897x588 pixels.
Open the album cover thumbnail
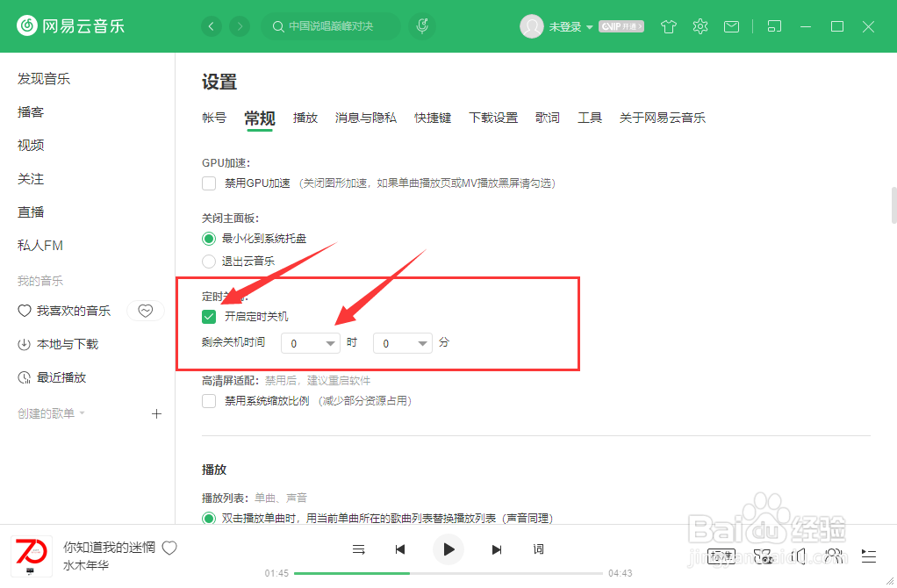click(32, 556)
